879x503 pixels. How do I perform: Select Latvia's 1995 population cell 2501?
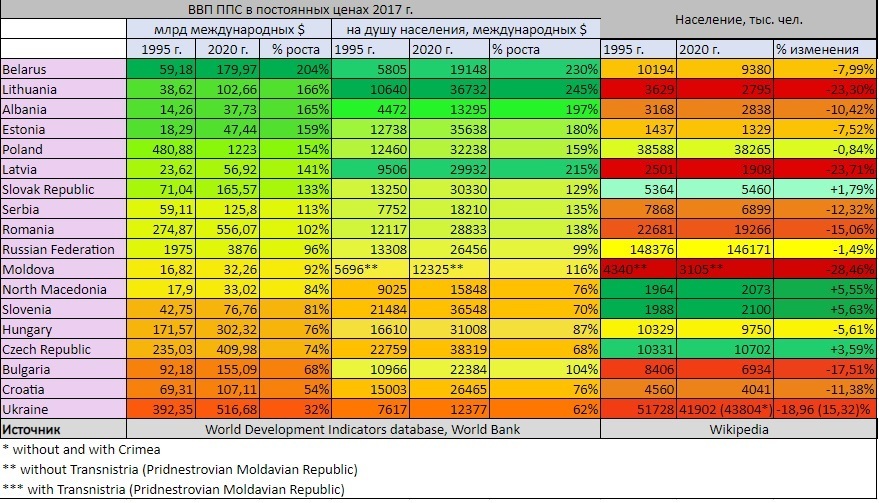tap(637, 171)
